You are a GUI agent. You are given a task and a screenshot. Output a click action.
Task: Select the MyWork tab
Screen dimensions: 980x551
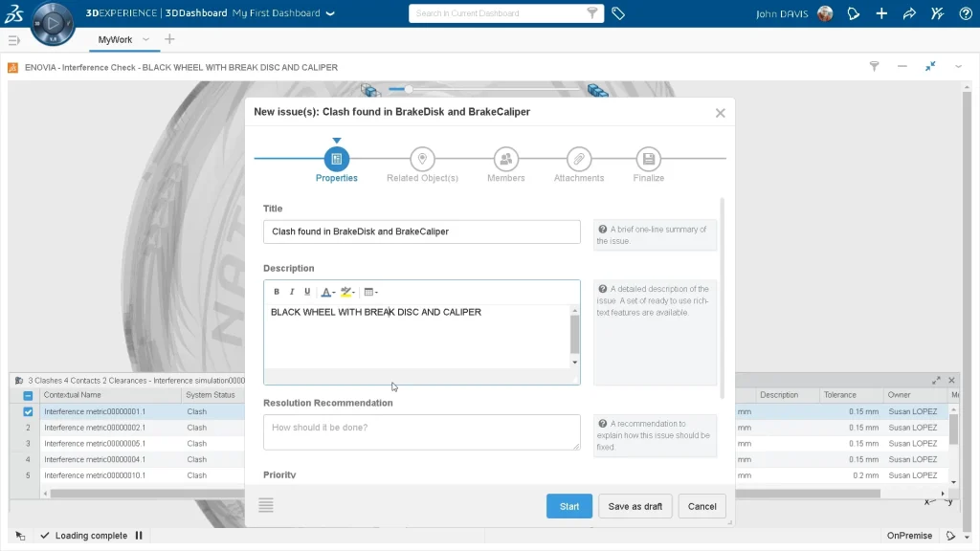tap(116, 39)
